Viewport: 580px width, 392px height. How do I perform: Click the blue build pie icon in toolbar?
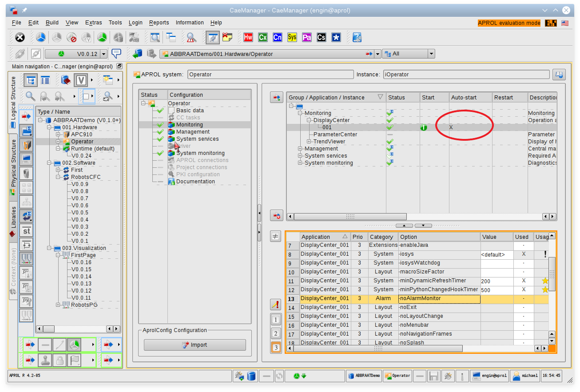[40, 38]
